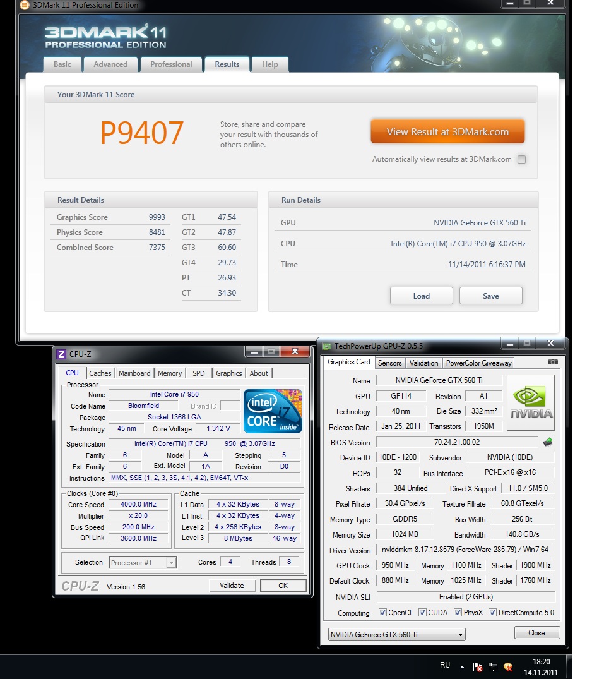Take a GPU-Z screenshot with the camera icon
This screenshot has height=679, width=616.
[552, 361]
